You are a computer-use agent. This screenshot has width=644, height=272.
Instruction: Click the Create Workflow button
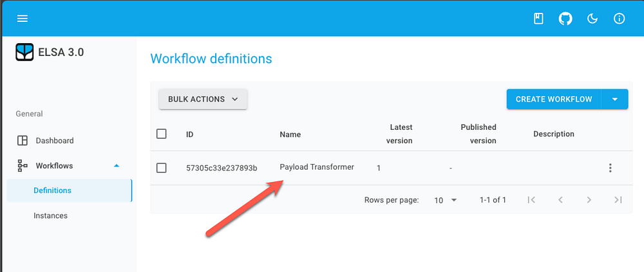pyautogui.click(x=554, y=99)
